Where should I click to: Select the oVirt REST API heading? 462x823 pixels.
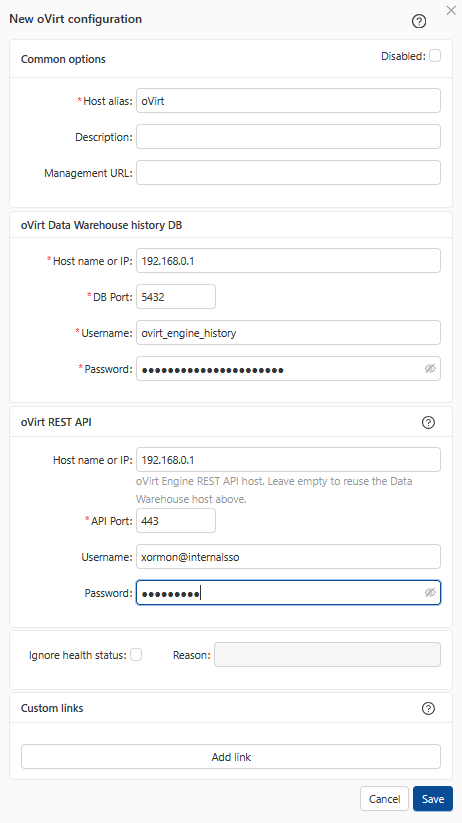(x=56, y=422)
